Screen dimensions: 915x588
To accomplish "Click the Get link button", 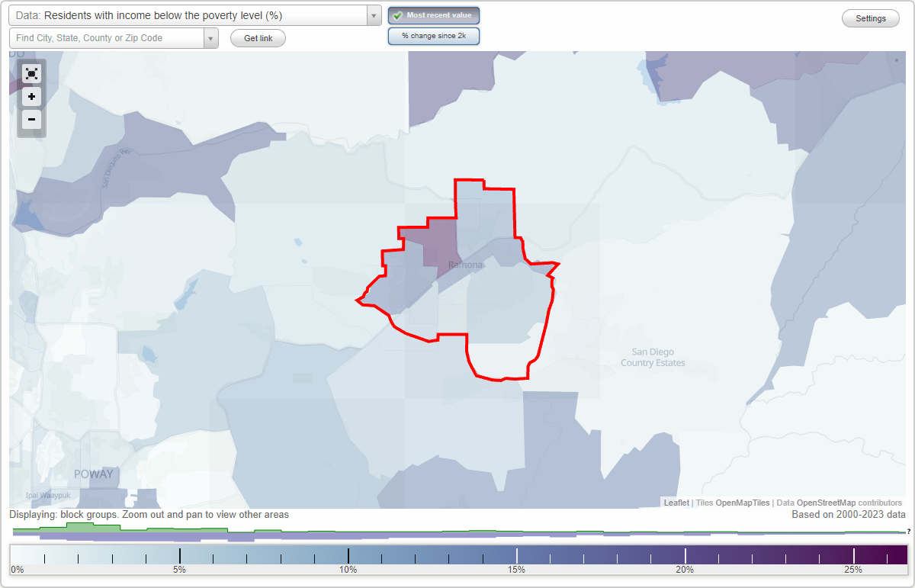I will 258,37.
